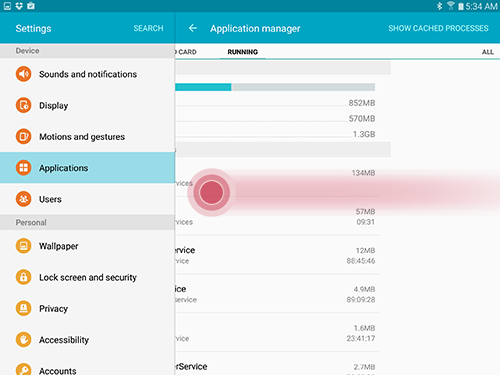Tap the RAM usage bar
This screenshot has height=375, width=500.
(275, 87)
